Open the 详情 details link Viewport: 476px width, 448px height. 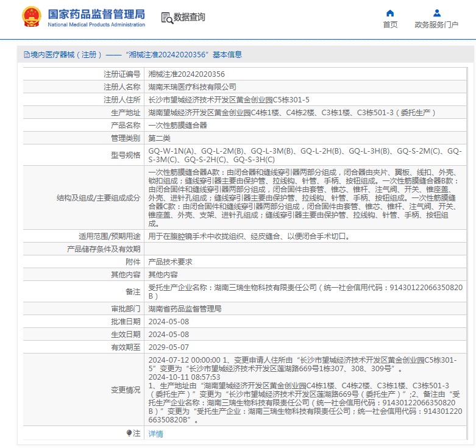coord(156,433)
